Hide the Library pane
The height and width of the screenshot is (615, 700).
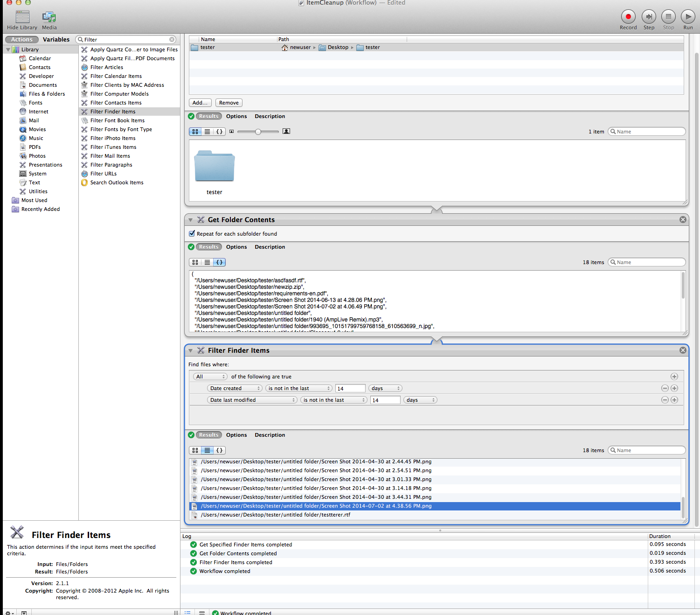tap(22, 20)
